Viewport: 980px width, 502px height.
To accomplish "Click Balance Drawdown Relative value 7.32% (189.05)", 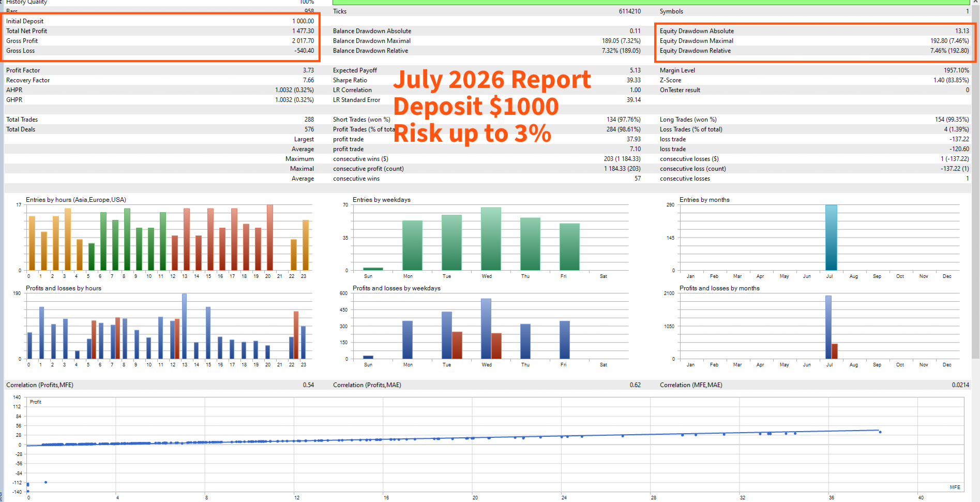I will coord(621,51).
